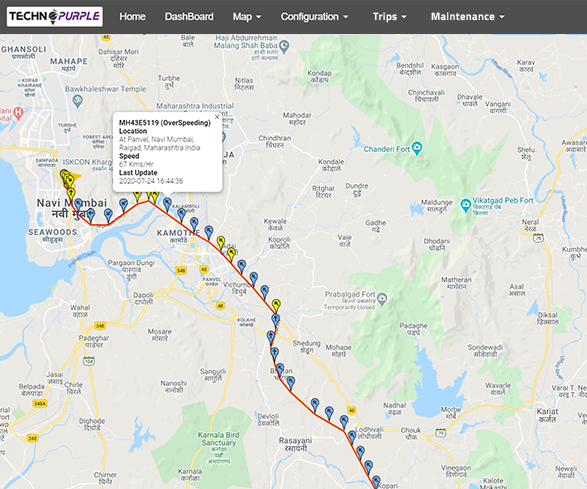The height and width of the screenshot is (489, 587).
Task: Click the hospital H icon at left edge
Action: pyautogui.click(x=18, y=112)
